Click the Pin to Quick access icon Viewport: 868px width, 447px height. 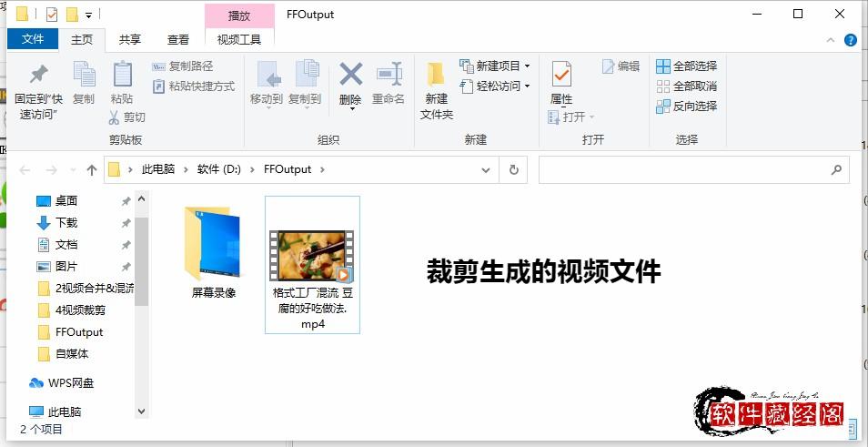point(38,75)
